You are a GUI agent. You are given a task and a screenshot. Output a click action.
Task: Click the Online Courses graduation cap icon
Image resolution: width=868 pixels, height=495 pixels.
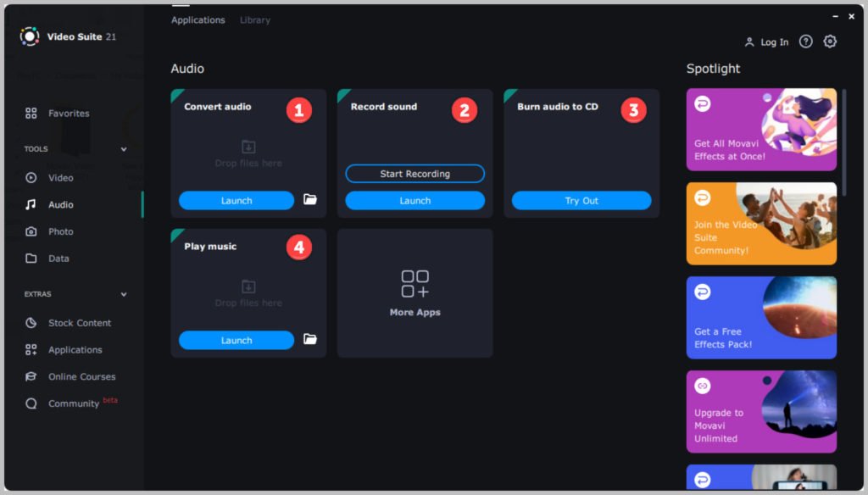point(31,376)
